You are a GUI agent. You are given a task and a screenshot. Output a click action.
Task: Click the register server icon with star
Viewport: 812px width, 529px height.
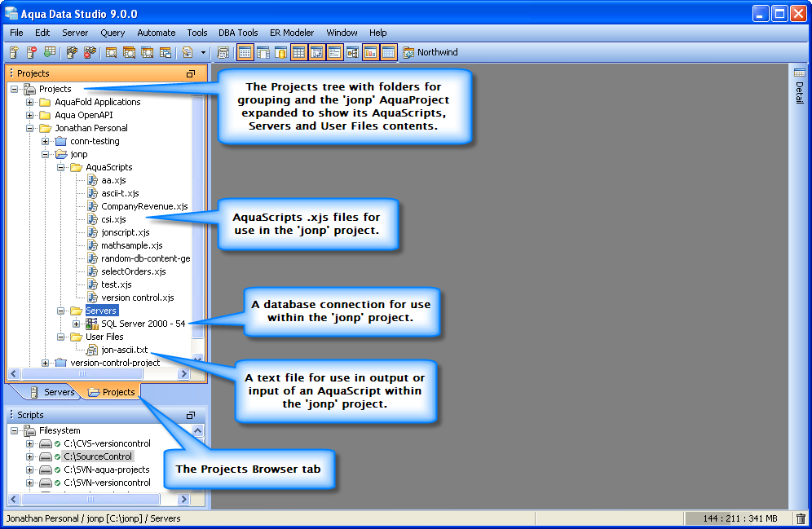pos(14,52)
